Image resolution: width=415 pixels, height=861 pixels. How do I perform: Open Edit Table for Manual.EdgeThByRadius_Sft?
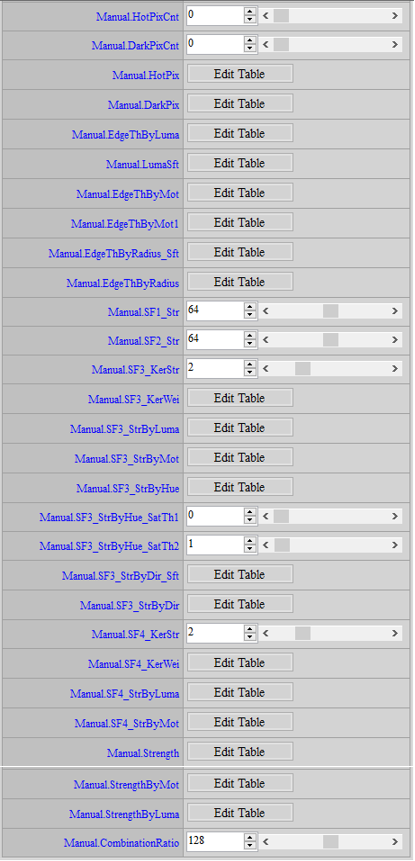click(x=240, y=252)
